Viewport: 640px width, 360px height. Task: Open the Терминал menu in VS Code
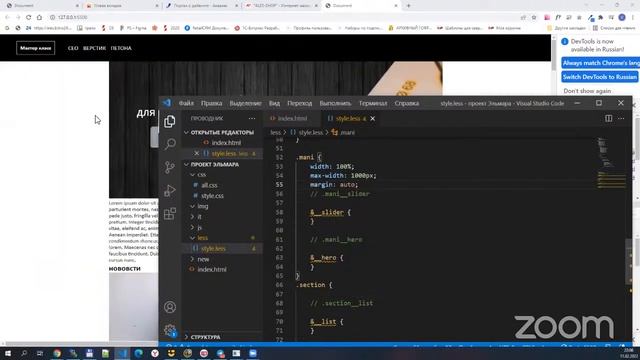point(373,103)
